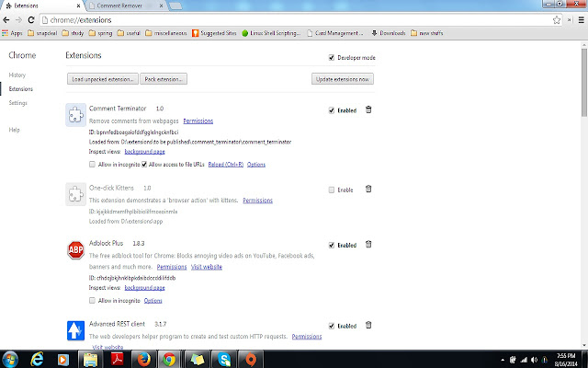Viewport: 588px width, 368px height.
Task: Open the spring bookmarks folder
Action: pyautogui.click(x=100, y=33)
